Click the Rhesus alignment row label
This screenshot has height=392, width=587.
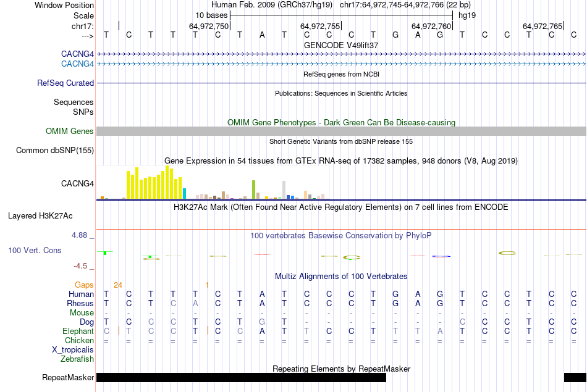click(80, 303)
